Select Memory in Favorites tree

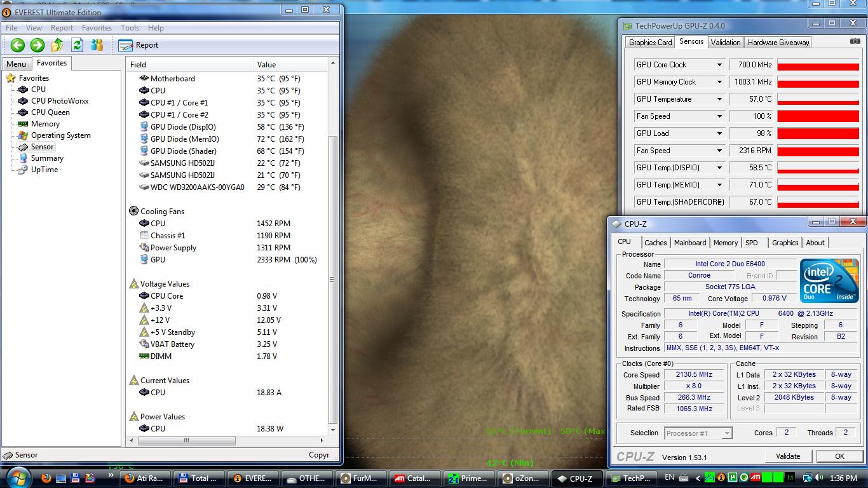point(39,124)
